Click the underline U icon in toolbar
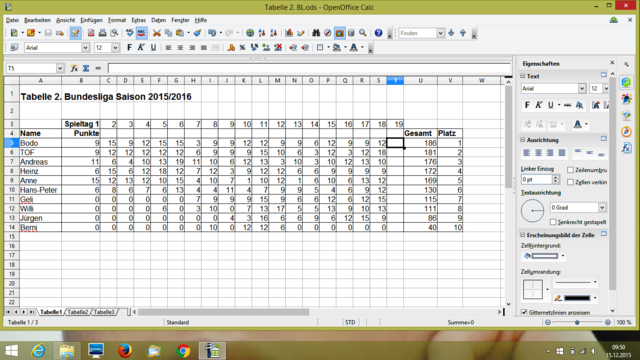Viewport: 640px width, 360px height. 153,48
